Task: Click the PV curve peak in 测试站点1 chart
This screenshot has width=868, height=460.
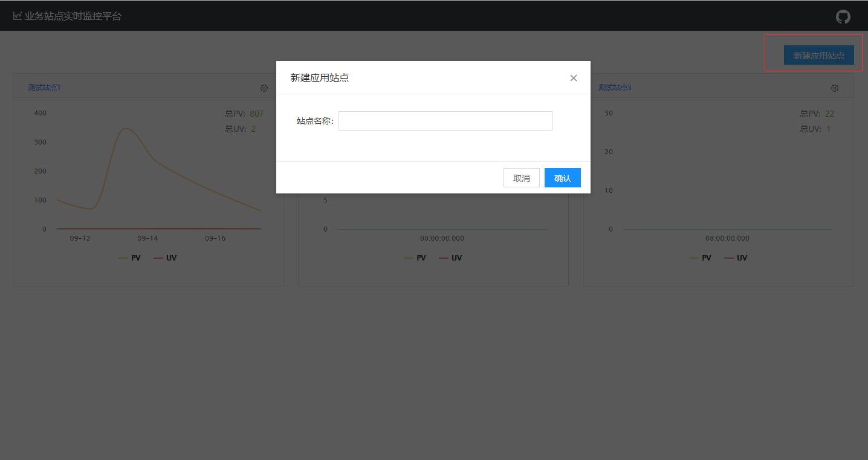Action: 125,128
